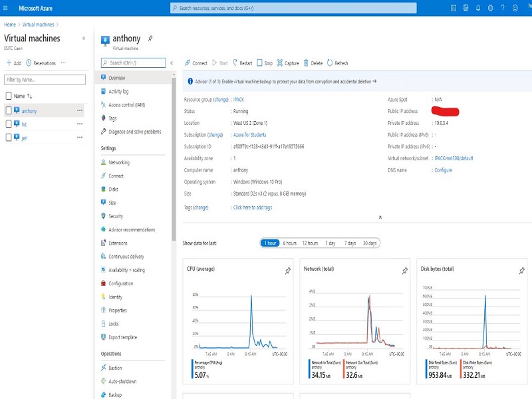The image size is (532, 399).
Task: Pin the Disk bytes (total) chart
Action: [x=522, y=271]
